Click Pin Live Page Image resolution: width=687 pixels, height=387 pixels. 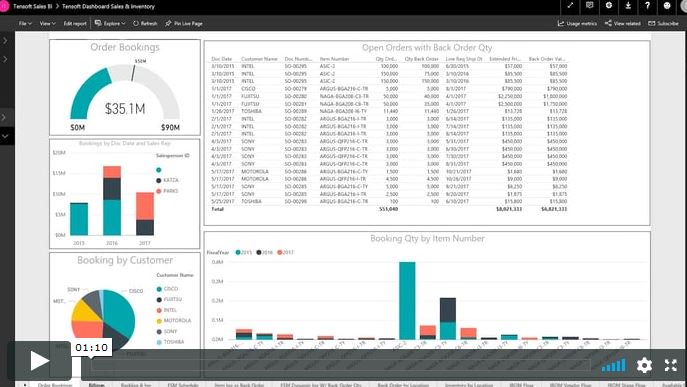(x=184, y=23)
